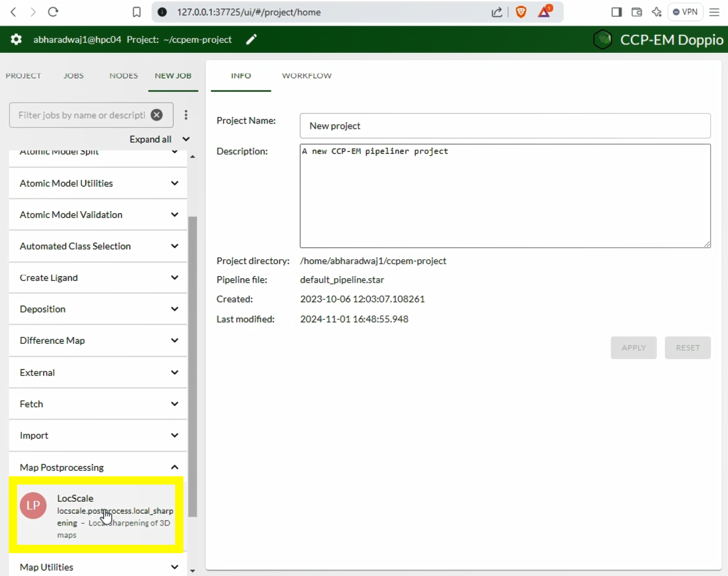Select the NEW JOB tab
728x576 pixels.
(x=173, y=75)
